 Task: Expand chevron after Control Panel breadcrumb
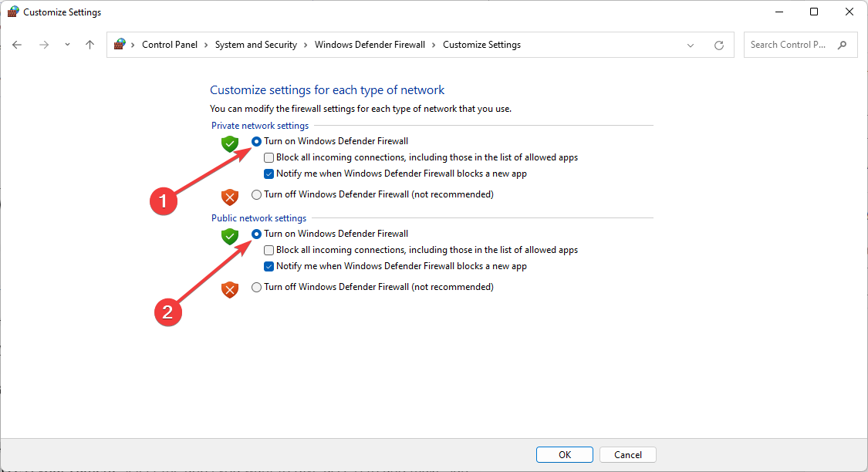point(206,45)
